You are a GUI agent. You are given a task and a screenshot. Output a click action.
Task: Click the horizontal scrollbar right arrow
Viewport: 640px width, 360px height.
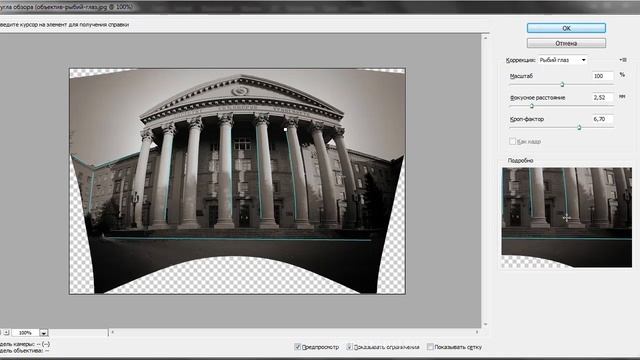coord(477,332)
